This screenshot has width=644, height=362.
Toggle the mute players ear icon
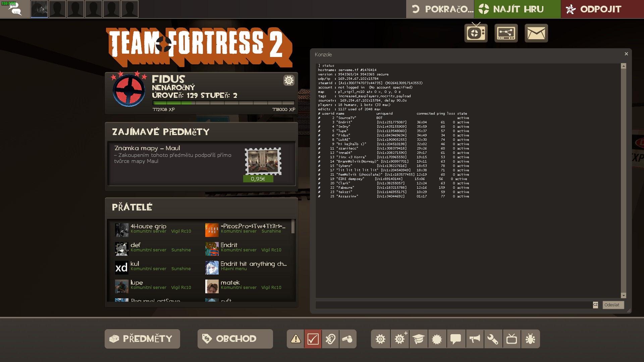click(x=330, y=339)
